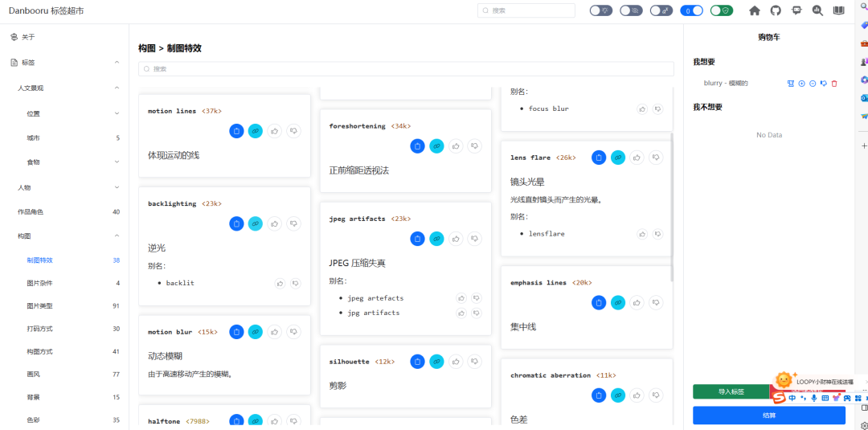
Task: Click the Sogou input method 中 language switch
Action: tap(792, 397)
